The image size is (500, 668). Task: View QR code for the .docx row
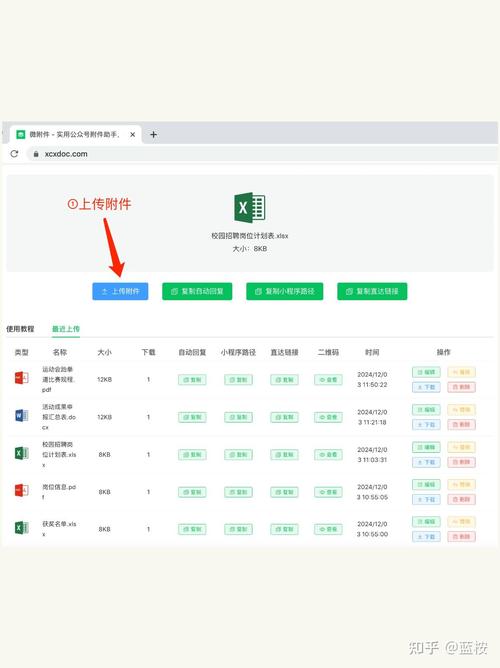[x=328, y=417]
